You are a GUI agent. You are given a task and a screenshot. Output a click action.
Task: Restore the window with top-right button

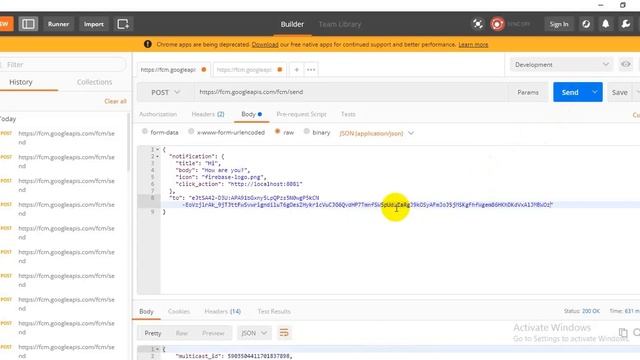[622, 5]
